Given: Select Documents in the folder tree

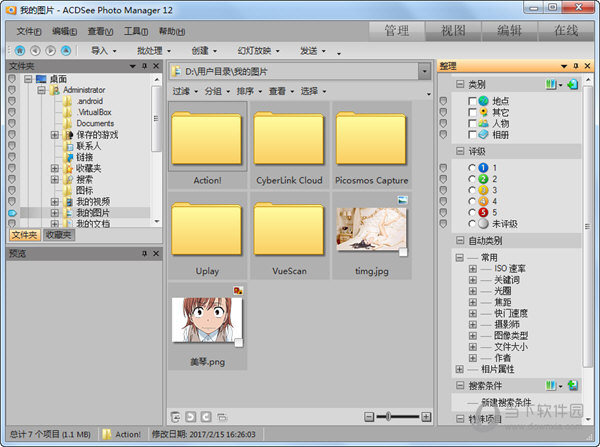Looking at the screenshot, I should 95,123.
